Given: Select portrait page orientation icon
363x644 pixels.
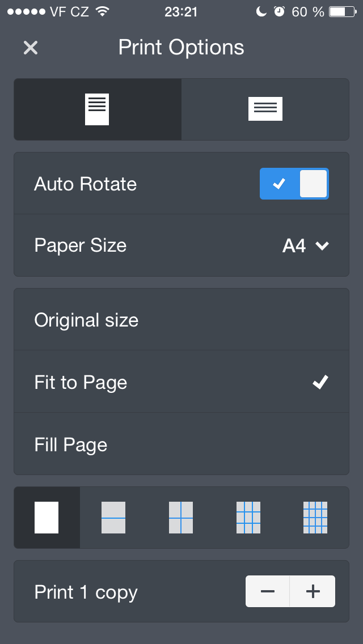Looking at the screenshot, I should (x=97, y=109).
